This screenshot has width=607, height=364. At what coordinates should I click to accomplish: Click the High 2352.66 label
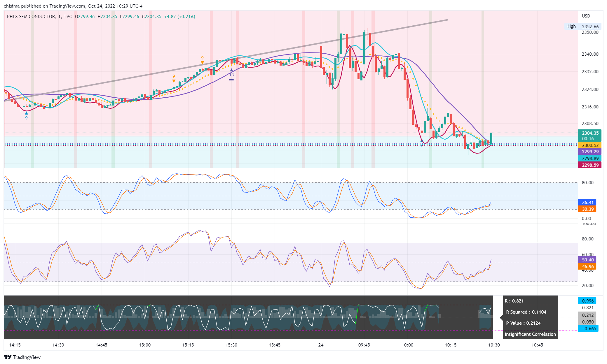tap(582, 27)
